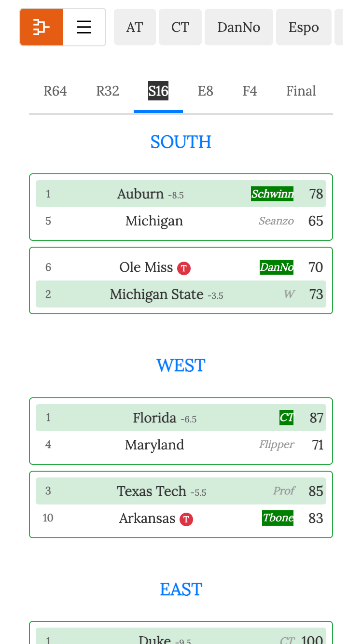Switch to the E8 tab
Image resolution: width=362 pixels, height=644 pixels.
[x=206, y=91]
